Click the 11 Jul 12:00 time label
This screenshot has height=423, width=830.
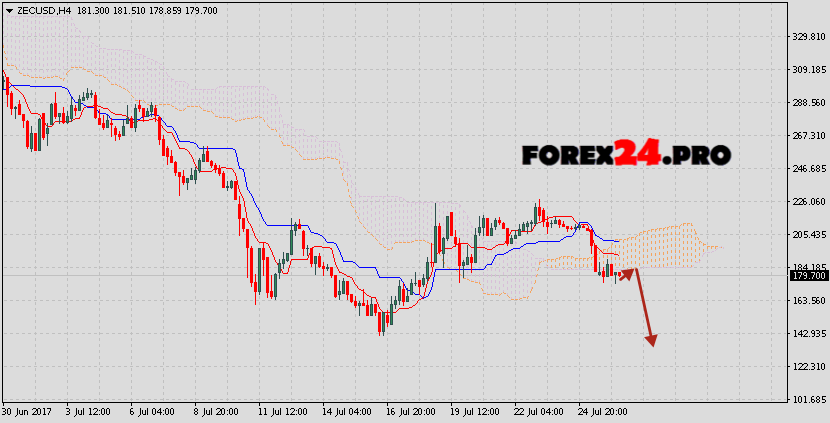pyautogui.click(x=284, y=412)
